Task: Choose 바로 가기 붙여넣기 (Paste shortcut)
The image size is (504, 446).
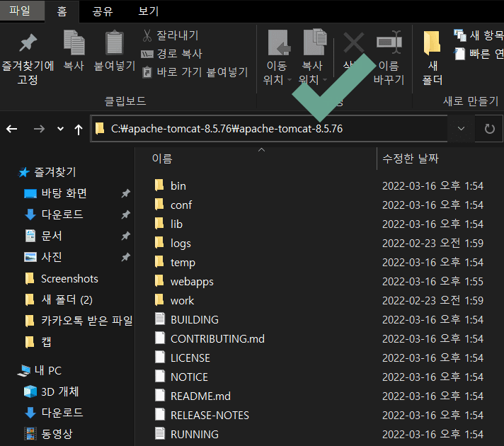Action: (195, 72)
